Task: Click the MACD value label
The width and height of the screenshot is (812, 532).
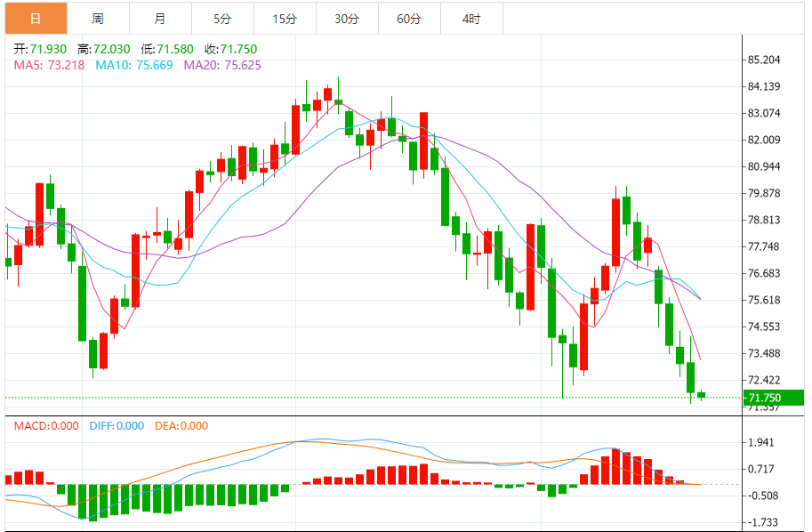Action: coord(46,426)
